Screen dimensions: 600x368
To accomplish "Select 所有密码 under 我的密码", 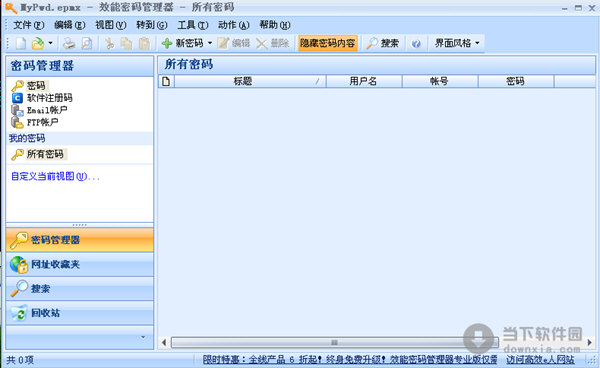I will coord(45,154).
